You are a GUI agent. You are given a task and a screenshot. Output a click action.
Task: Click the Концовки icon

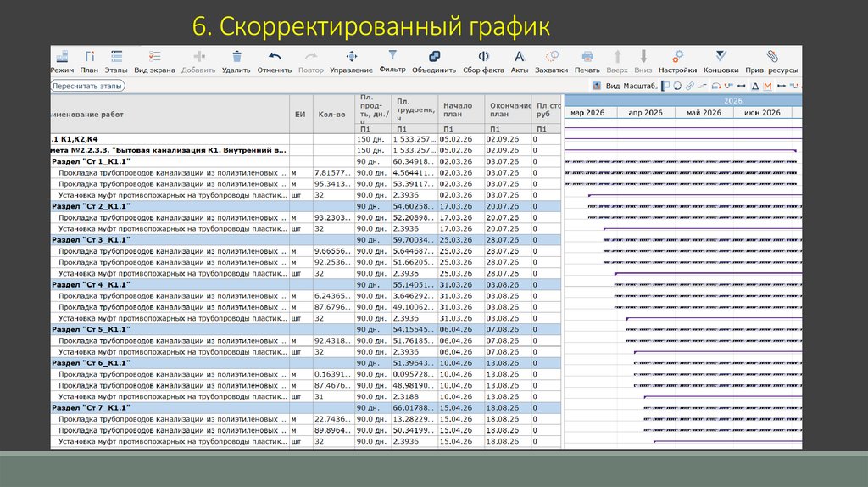(x=721, y=57)
